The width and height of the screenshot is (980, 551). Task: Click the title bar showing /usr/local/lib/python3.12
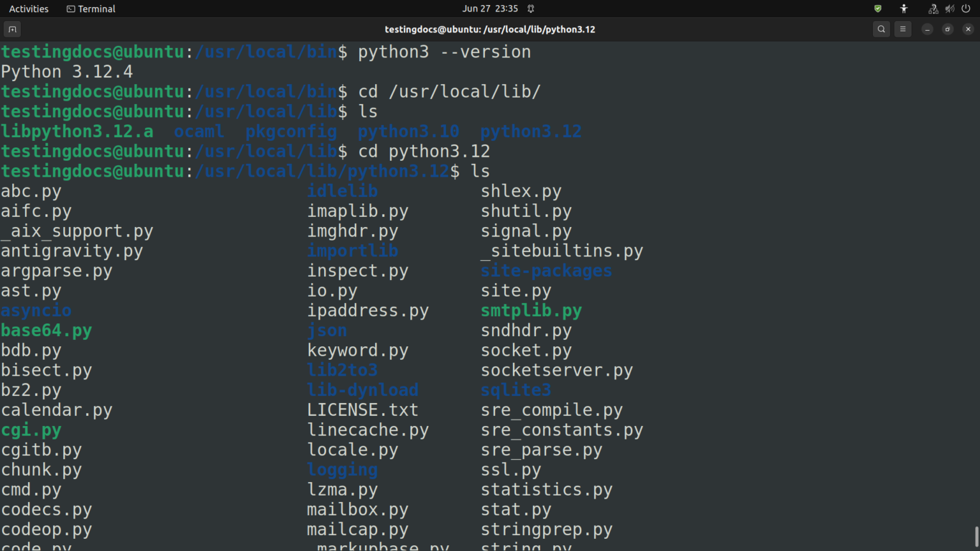pyautogui.click(x=489, y=29)
